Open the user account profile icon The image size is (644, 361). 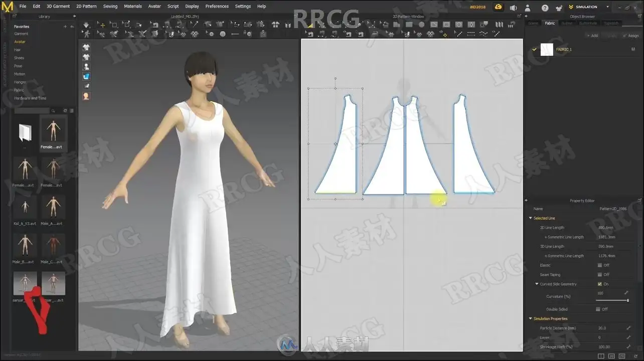point(527,8)
